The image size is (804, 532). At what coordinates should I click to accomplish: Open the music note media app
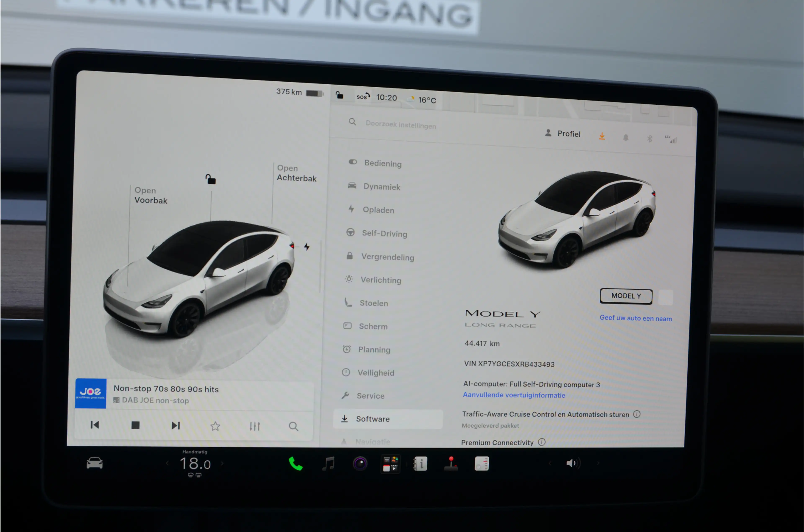tap(329, 464)
